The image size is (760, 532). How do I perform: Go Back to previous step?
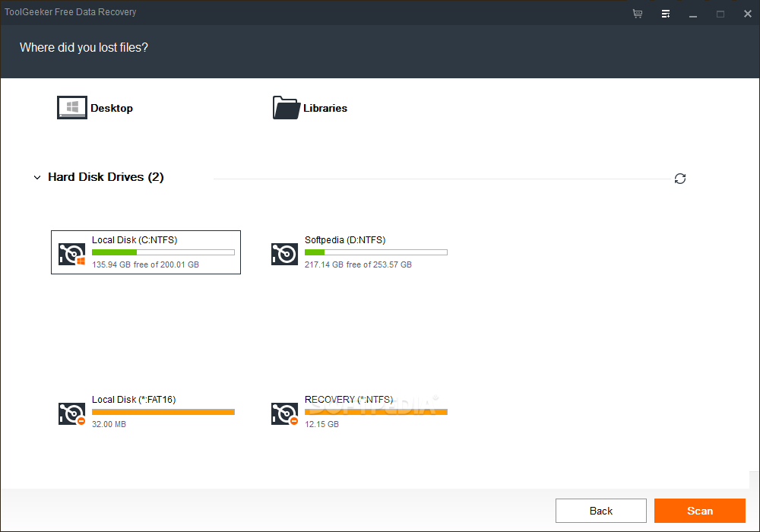point(601,511)
